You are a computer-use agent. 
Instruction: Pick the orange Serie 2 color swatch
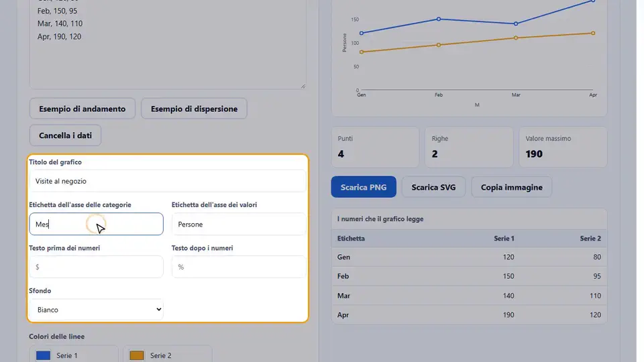pyautogui.click(x=137, y=355)
